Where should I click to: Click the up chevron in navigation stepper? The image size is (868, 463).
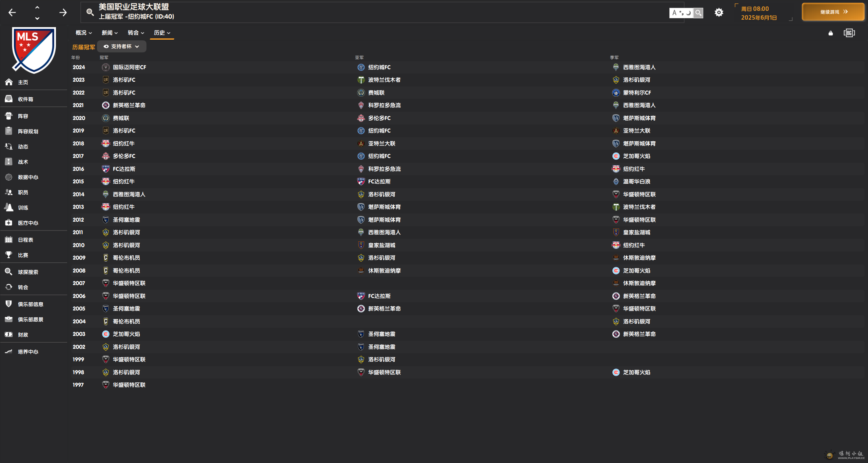click(37, 7)
